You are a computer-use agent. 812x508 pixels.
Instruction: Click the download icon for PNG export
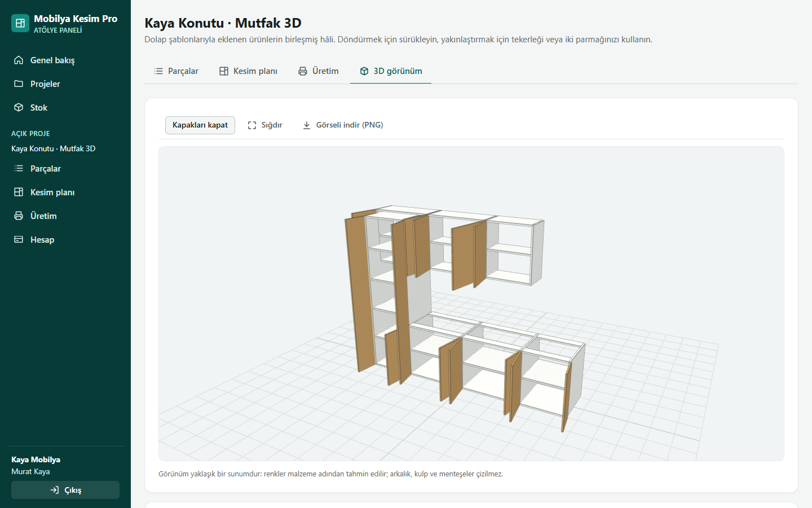307,125
